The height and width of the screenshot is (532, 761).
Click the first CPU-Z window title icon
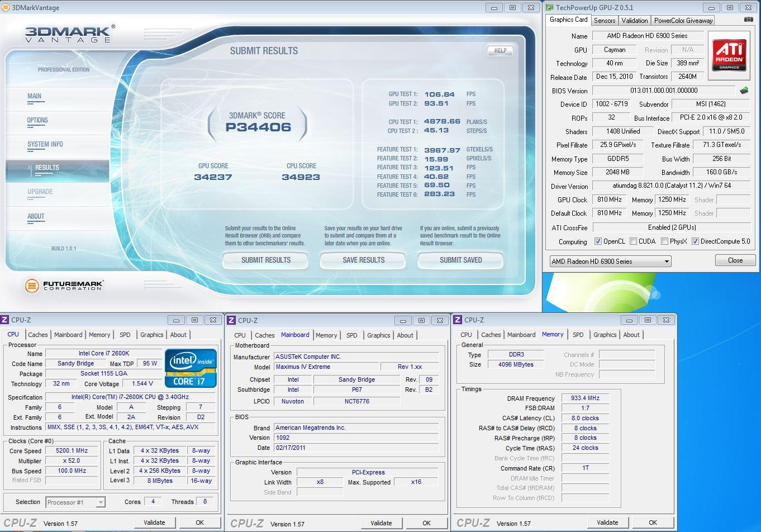coord(5,320)
